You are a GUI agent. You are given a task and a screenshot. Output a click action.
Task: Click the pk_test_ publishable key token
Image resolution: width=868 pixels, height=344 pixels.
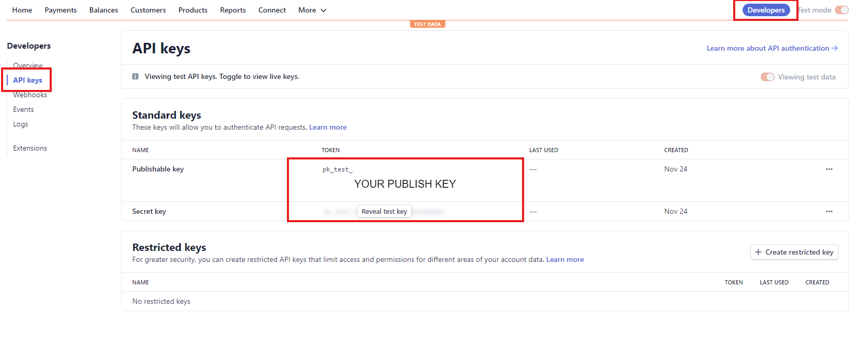pos(338,169)
